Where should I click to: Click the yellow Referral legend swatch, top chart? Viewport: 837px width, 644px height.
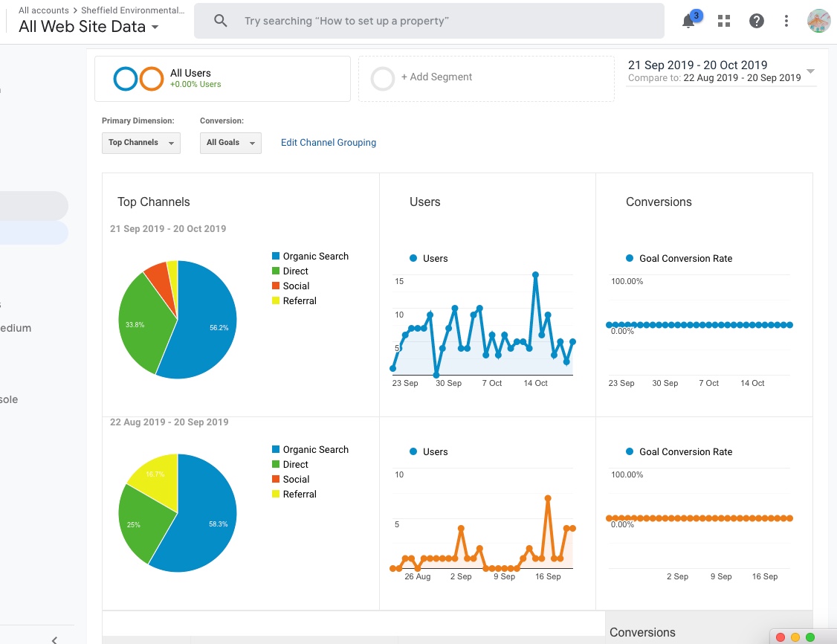click(x=276, y=301)
